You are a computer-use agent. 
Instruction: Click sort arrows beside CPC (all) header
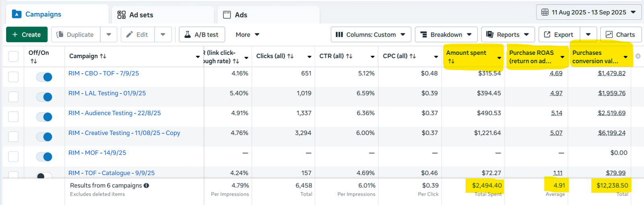(x=413, y=56)
